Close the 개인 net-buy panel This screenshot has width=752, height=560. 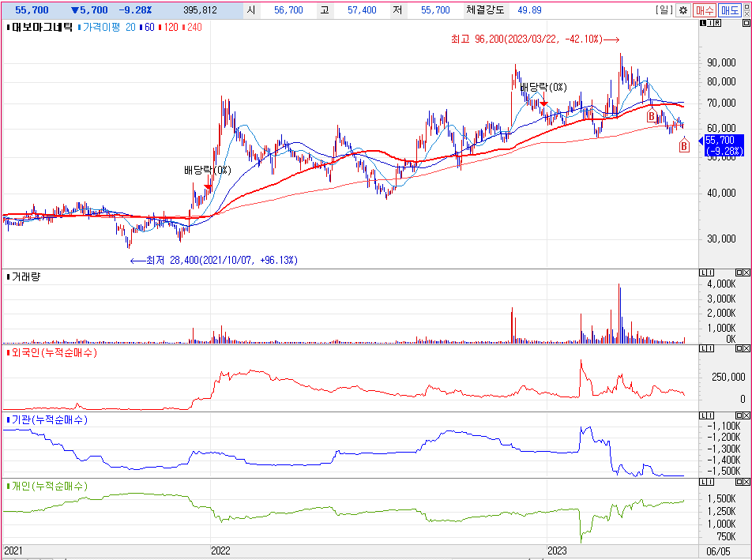pos(746,482)
